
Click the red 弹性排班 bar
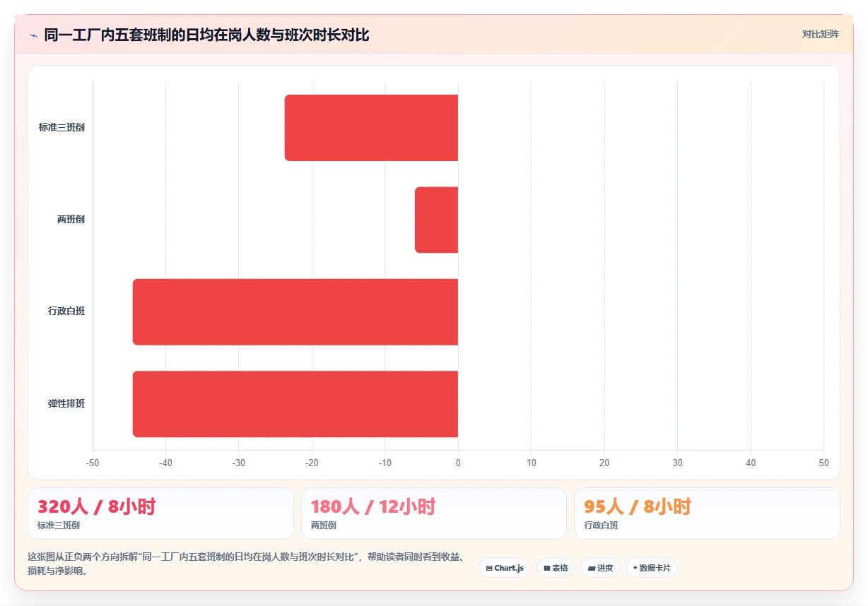pyautogui.click(x=295, y=404)
